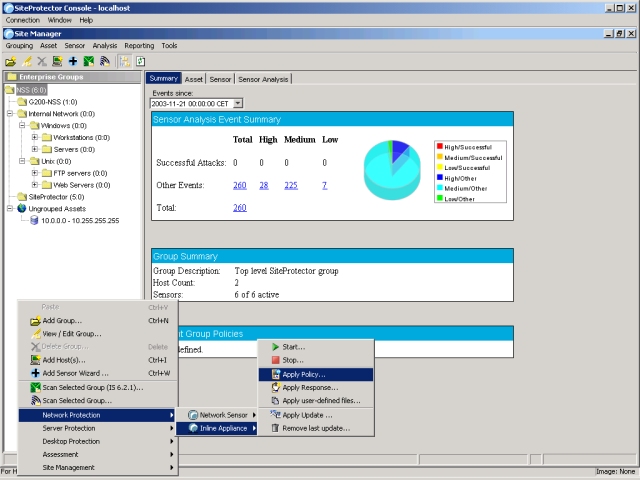Click the Remove last update trash icon
The image size is (640, 480).
[276, 428]
